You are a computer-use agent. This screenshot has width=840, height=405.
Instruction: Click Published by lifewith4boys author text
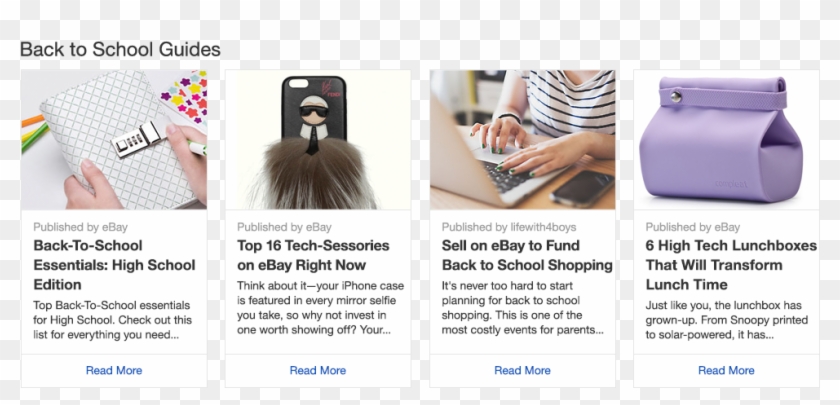pyautogui.click(x=509, y=227)
